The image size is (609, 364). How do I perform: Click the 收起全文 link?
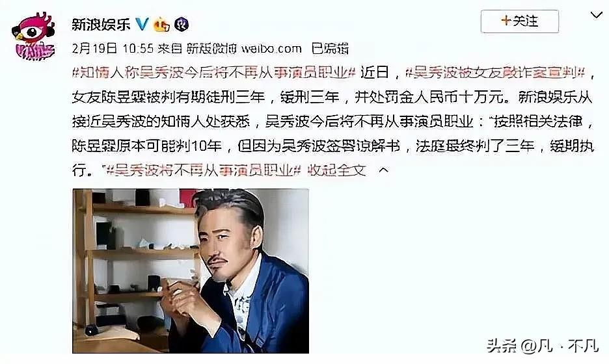point(336,170)
